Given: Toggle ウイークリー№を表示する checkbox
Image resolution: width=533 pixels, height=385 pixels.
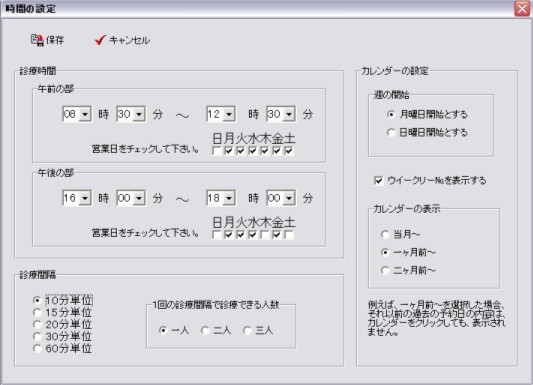Looking at the screenshot, I should [x=378, y=180].
